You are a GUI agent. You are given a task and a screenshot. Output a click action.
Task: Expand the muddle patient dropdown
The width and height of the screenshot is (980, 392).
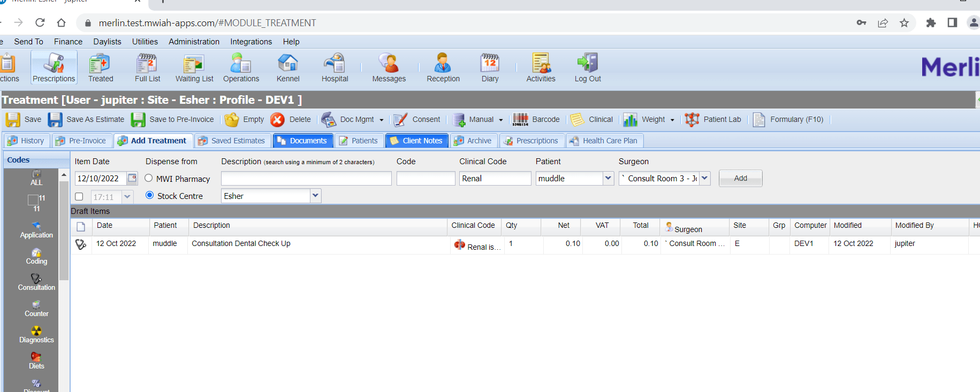pyautogui.click(x=608, y=178)
